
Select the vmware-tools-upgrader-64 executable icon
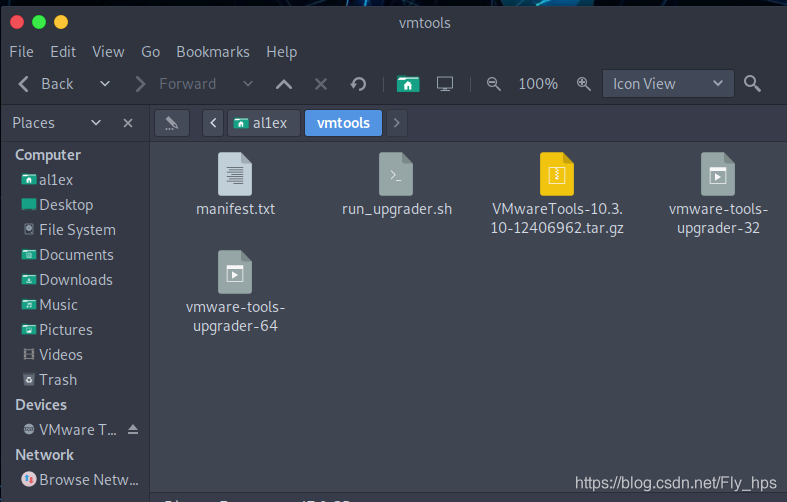click(x=235, y=272)
